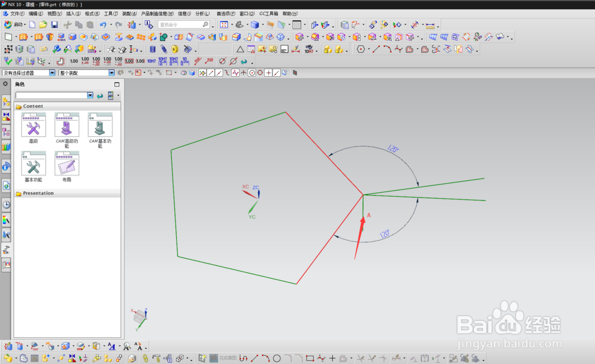Select the 布局 layout role
The image size is (595, 364).
[67, 167]
